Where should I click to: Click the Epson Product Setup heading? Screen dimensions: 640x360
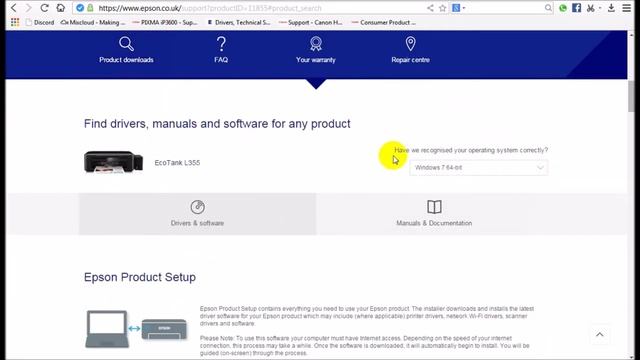(x=140, y=277)
